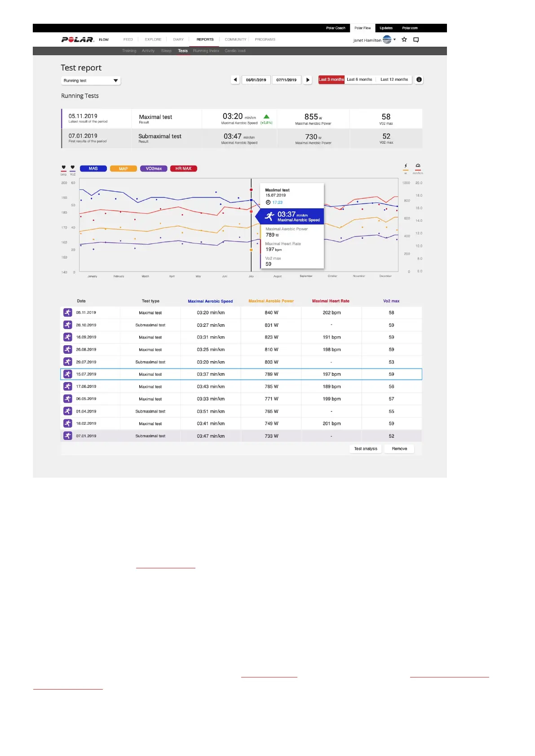Screen dimensions: 535x756
Task: Expand the user menu arrow beside avatar
Action: coord(394,40)
